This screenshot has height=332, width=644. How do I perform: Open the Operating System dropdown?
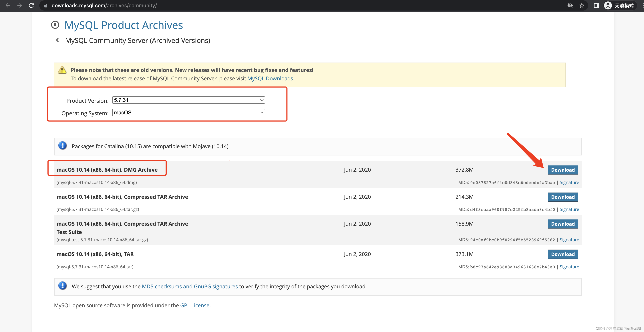pos(188,112)
